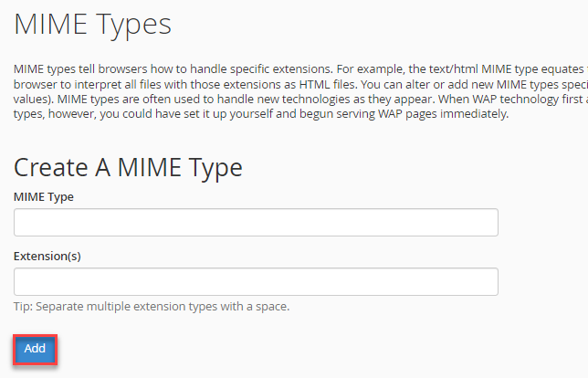Click the "HTML files" phrase in the description
This screenshot has width=588, height=378.
(x=329, y=85)
